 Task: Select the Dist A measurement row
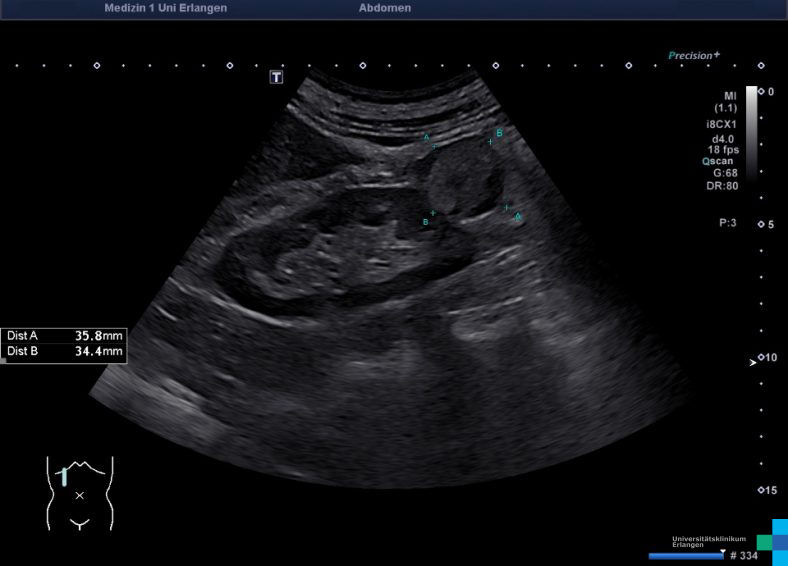point(65,336)
